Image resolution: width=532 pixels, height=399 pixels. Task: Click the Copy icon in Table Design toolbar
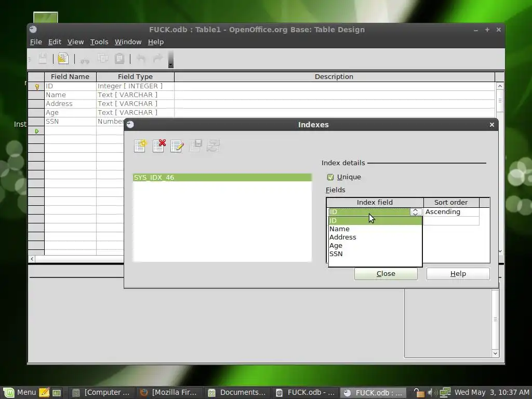click(103, 59)
